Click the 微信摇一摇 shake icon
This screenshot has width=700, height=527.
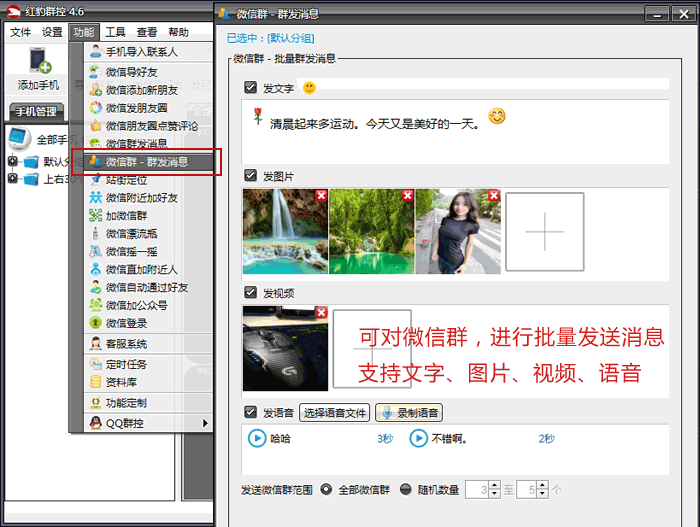coord(96,251)
